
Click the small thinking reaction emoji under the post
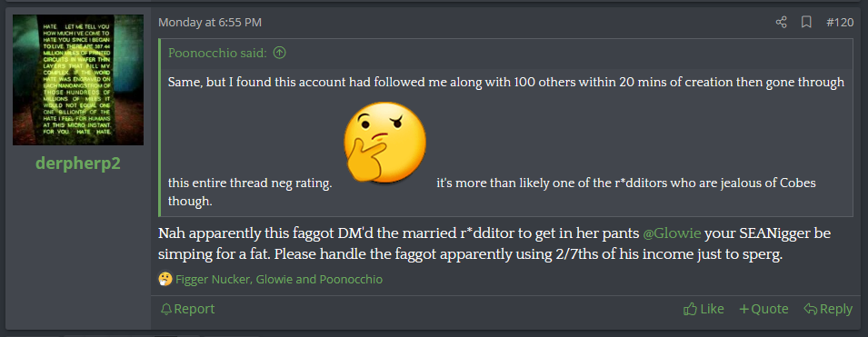coord(165,279)
